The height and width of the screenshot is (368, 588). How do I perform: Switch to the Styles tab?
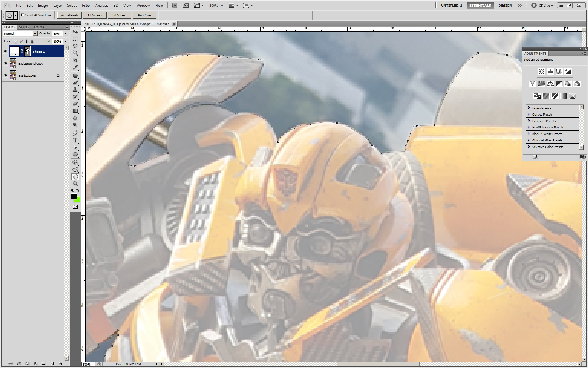pyautogui.click(x=24, y=27)
